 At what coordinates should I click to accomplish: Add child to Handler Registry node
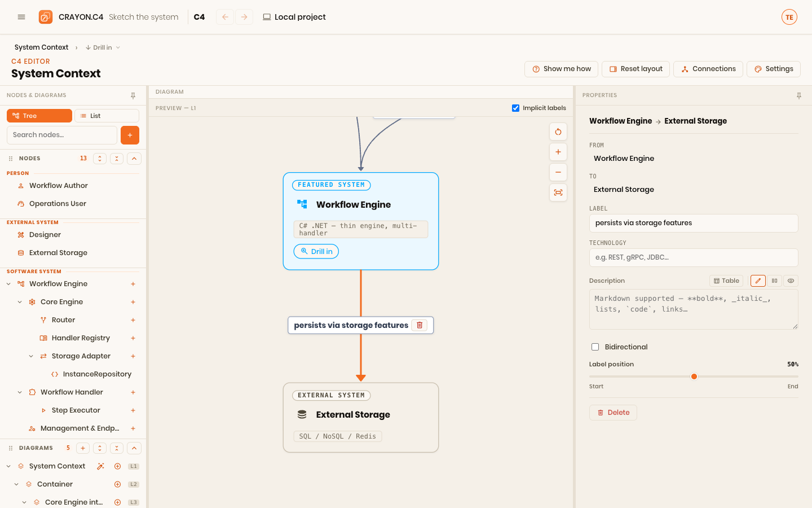click(133, 338)
